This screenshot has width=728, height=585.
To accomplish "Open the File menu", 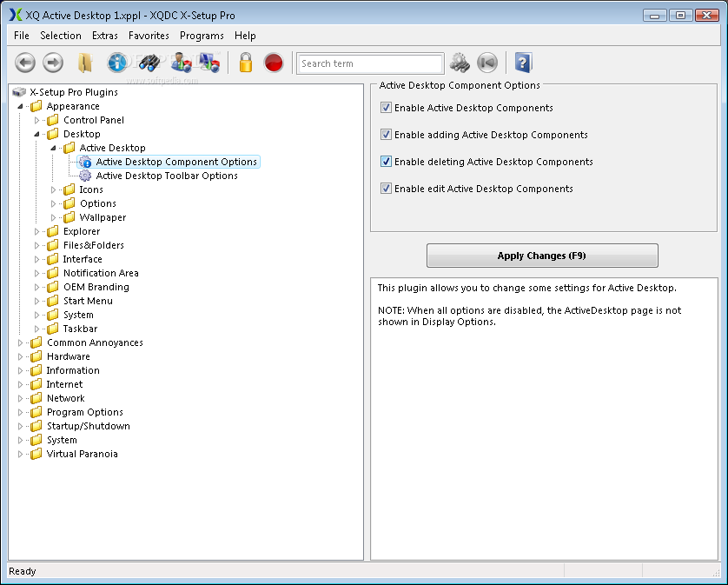I will tap(22, 36).
